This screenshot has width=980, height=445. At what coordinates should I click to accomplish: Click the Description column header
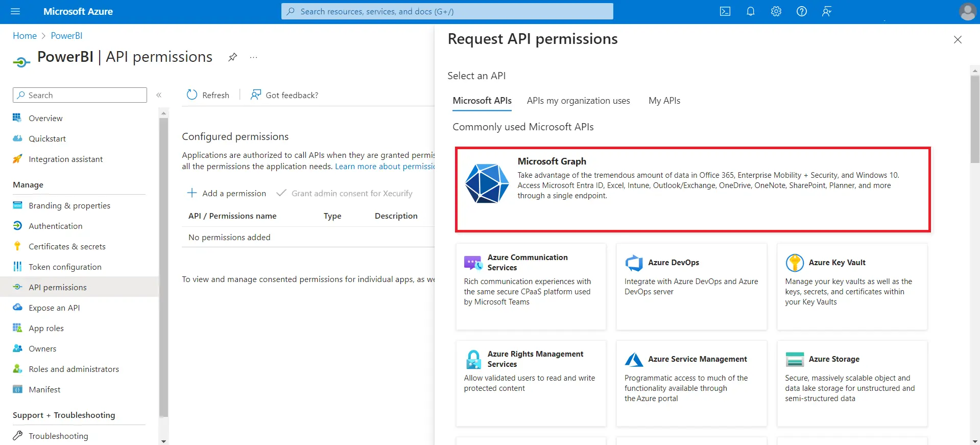(396, 216)
